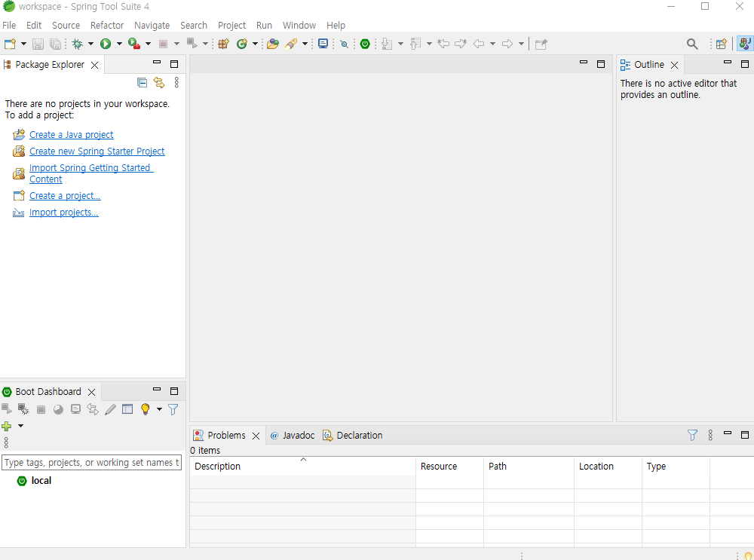754x560 pixels.
Task: Open the Debug dropdown arrow
Action: tap(90, 44)
